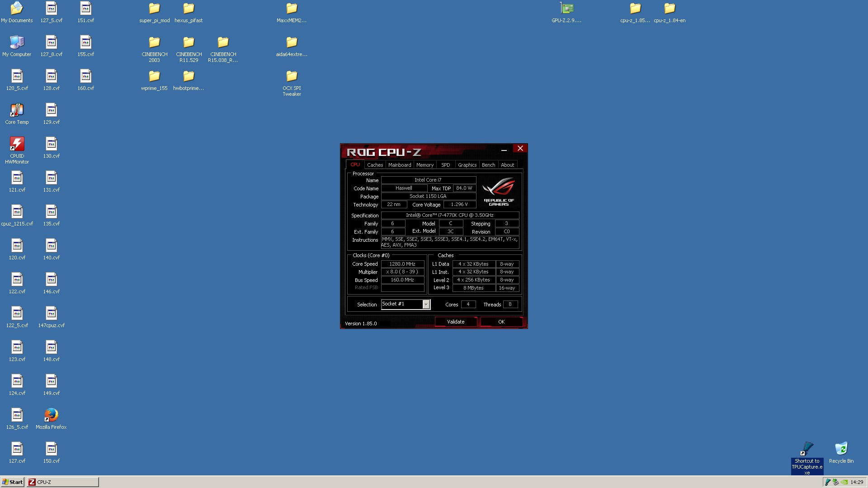868x488 pixels.
Task: Select the 122_5.cvf file icon
Action: pyautogui.click(x=17, y=317)
